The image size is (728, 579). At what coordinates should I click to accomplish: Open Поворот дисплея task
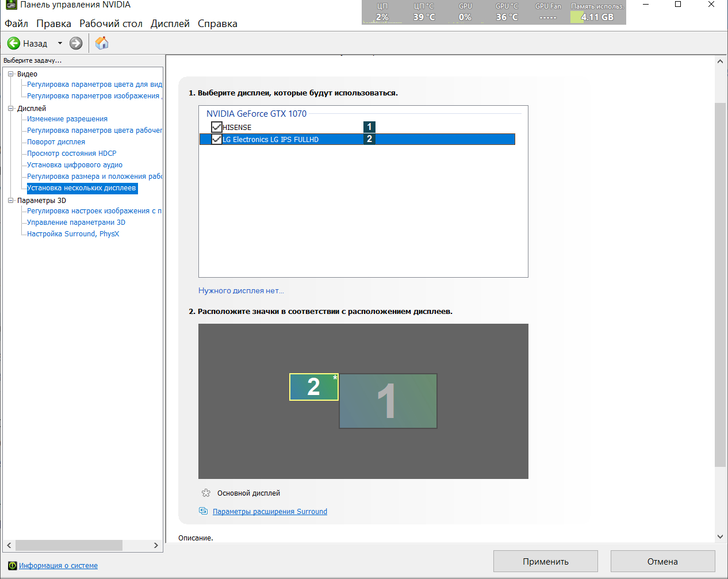(x=56, y=142)
